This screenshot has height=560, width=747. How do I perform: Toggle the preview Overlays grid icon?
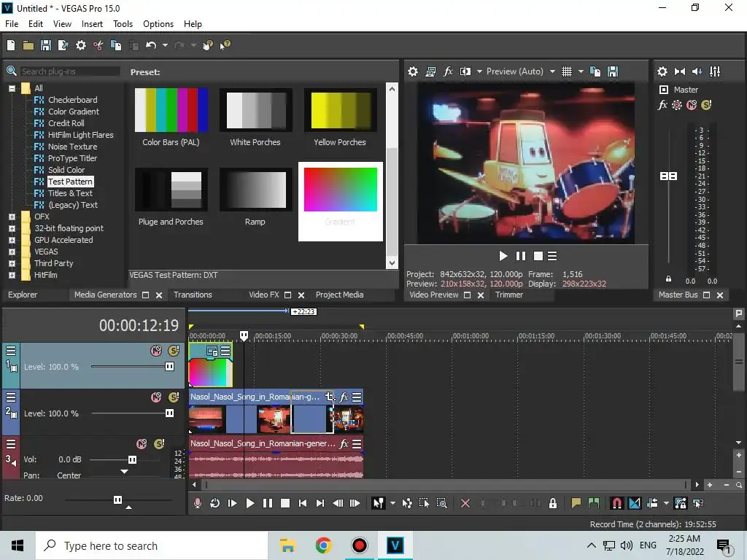coord(567,71)
